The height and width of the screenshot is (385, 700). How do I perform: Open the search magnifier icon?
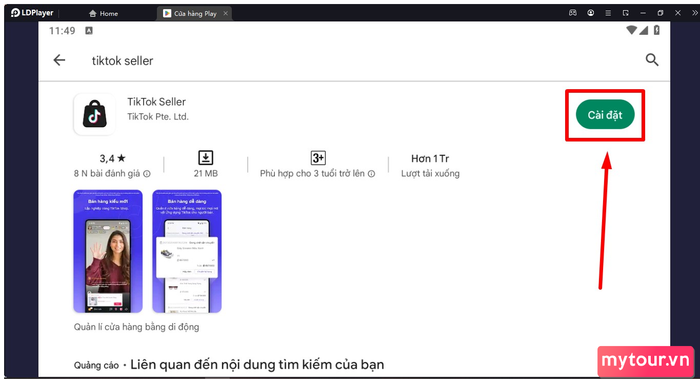point(652,59)
